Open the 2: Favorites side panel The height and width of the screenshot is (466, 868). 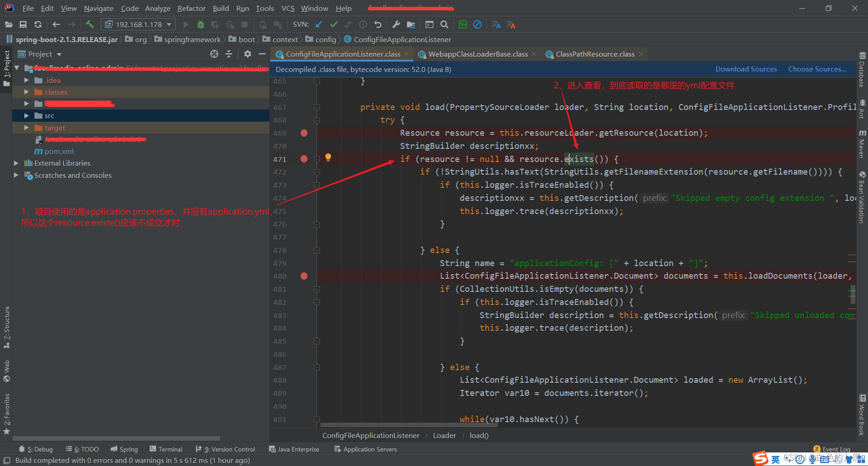7,414
